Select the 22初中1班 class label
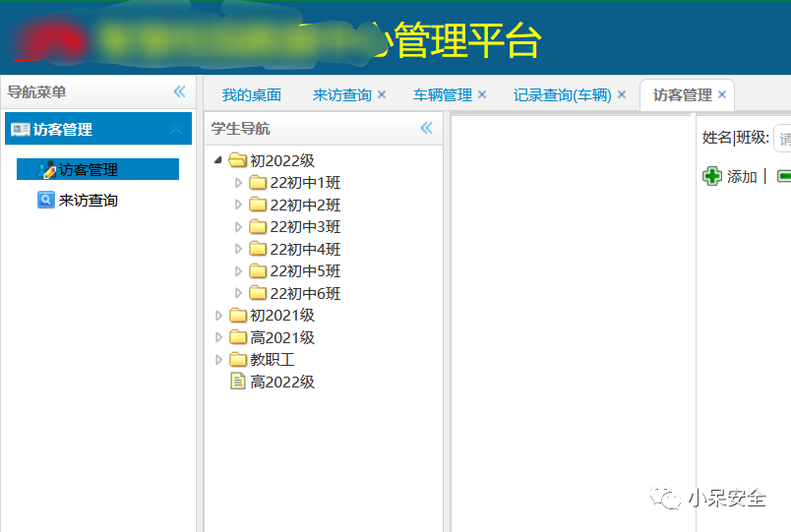The width and height of the screenshot is (791, 532). [305, 183]
